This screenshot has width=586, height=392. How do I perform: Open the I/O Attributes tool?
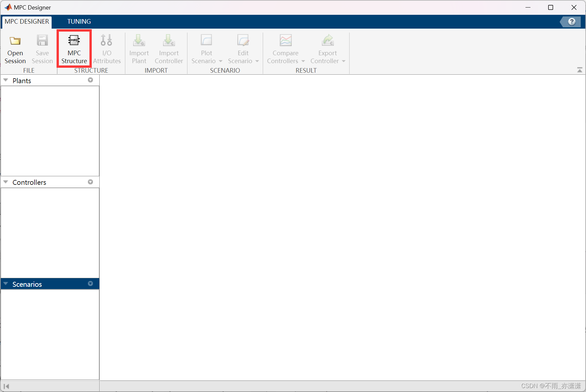tap(107, 49)
